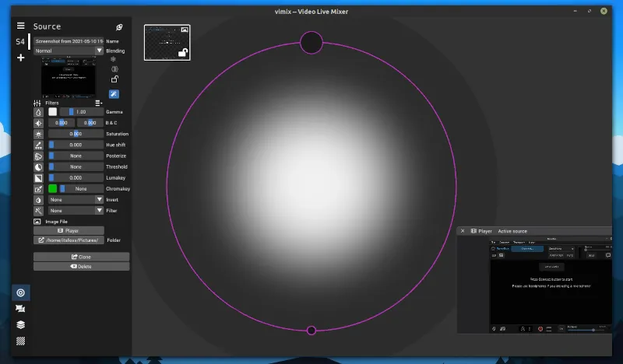Click the Player button in Source panel
This screenshot has height=364, width=623.
69,231
